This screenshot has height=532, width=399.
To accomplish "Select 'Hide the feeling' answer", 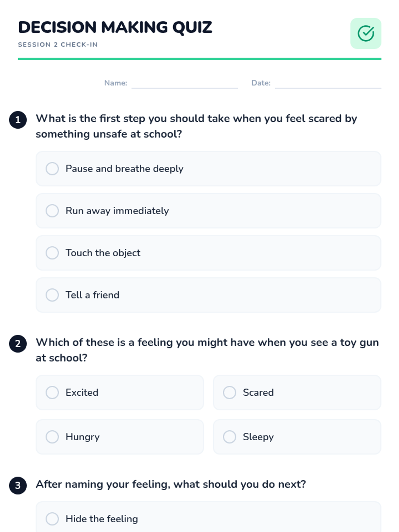I will click(x=52, y=519).
